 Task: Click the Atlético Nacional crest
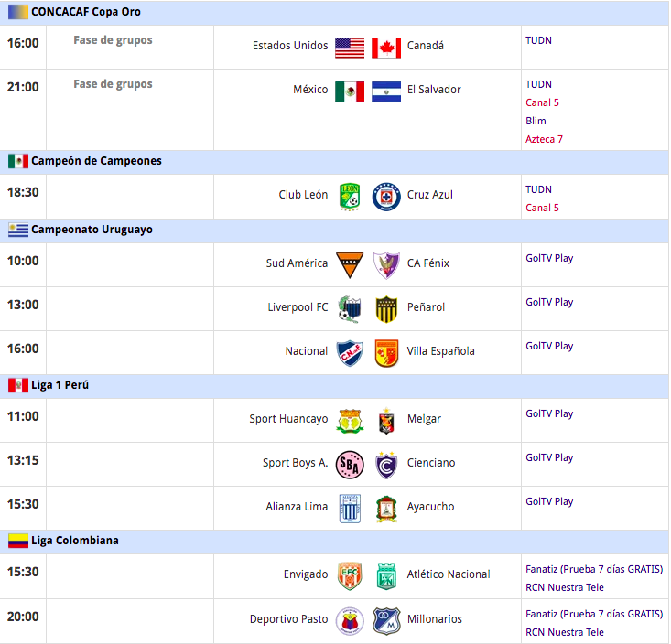[x=386, y=575]
